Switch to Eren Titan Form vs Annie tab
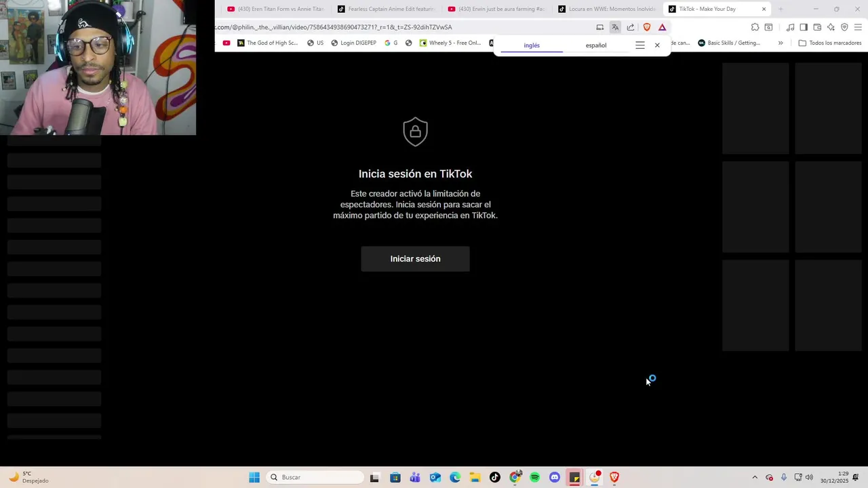This screenshot has width=868, height=488. [x=275, y=9]
